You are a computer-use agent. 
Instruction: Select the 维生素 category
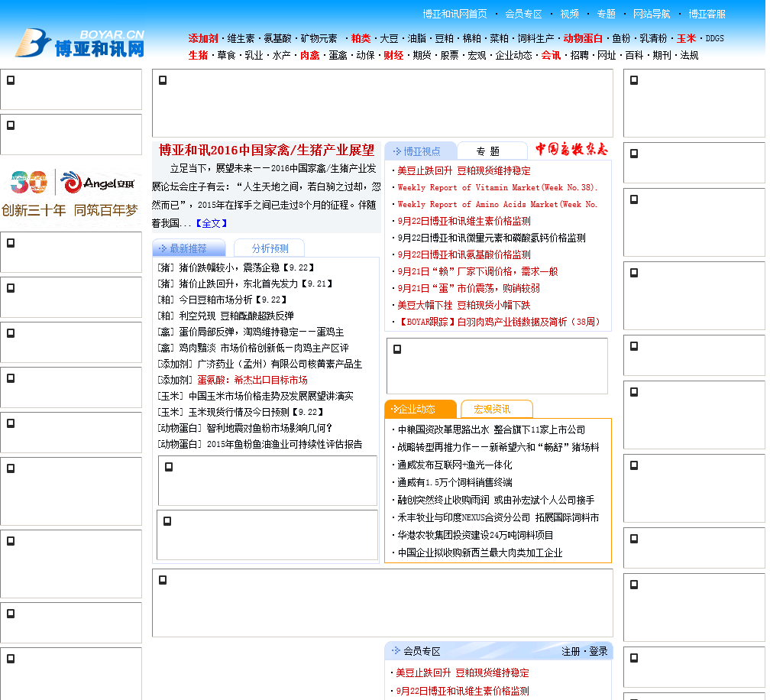[241, 38]
